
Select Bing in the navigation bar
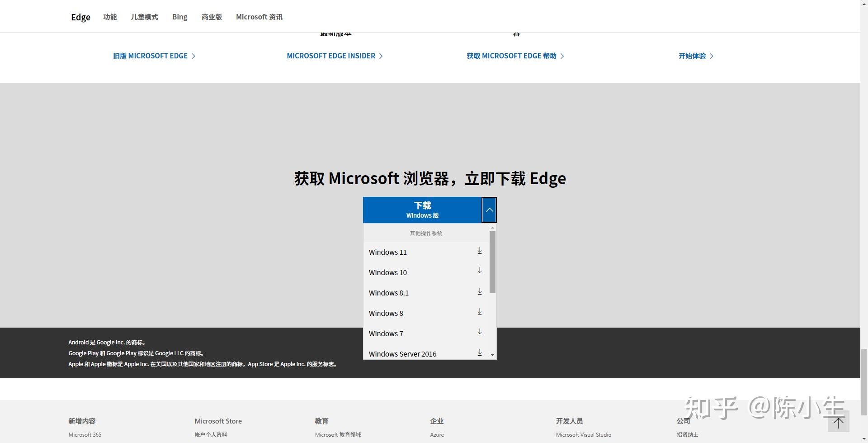coord(179,17)
